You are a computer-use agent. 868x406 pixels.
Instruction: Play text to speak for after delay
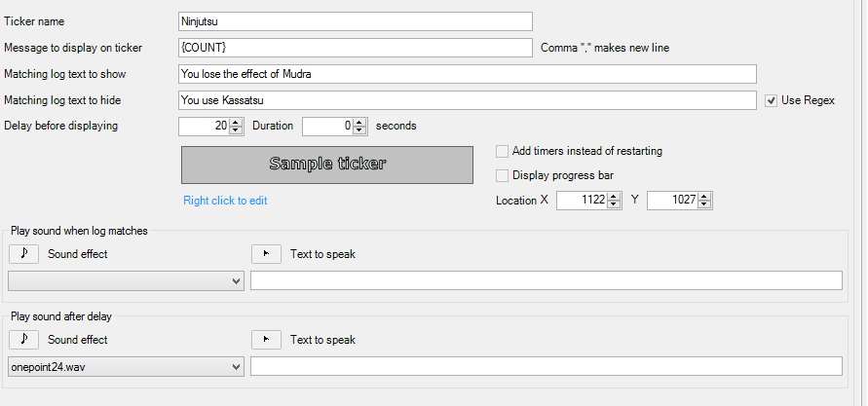coord(266,340)
